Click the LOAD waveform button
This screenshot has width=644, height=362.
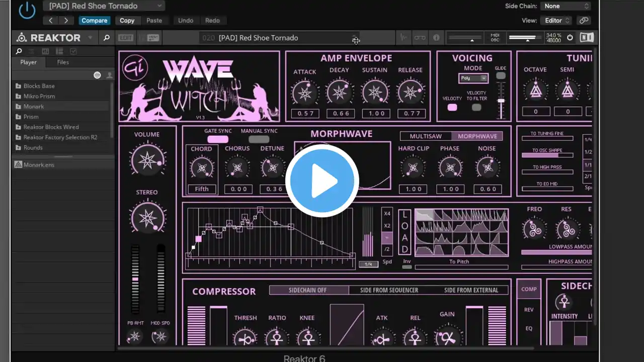click(x=405, y=232)
